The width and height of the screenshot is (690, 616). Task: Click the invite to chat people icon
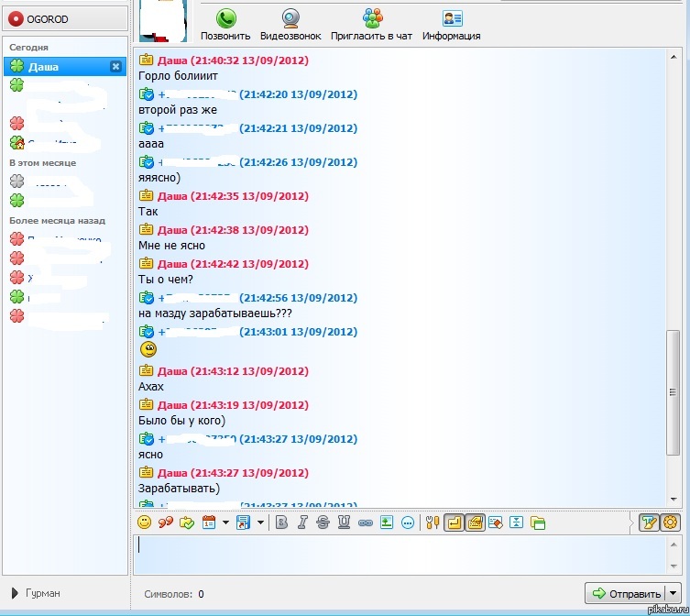[372, 18]
